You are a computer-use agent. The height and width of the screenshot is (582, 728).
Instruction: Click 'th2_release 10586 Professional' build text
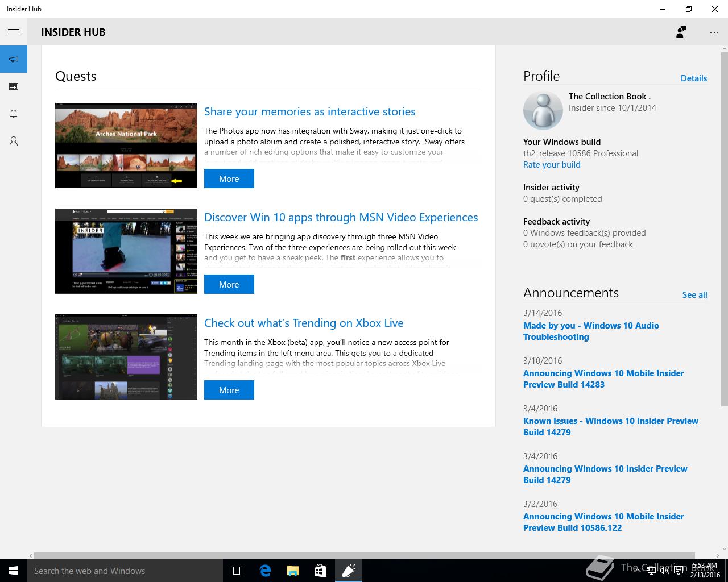click(x=581, y=153)
